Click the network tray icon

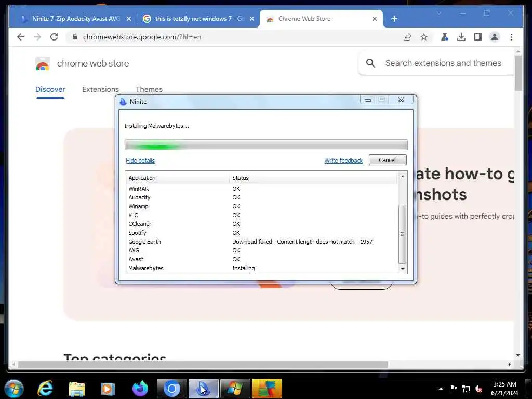pyautogui.click(x=466, y=389)
